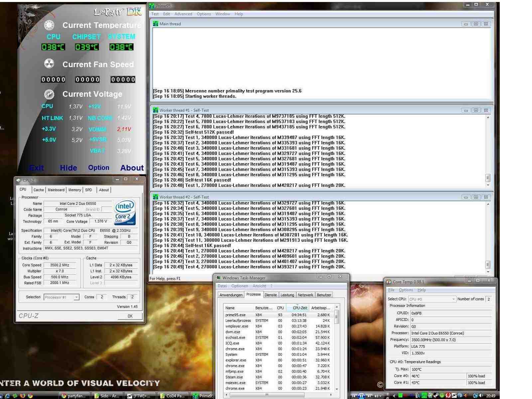Minimize the Worker thread #1 child window

(466, 110)
